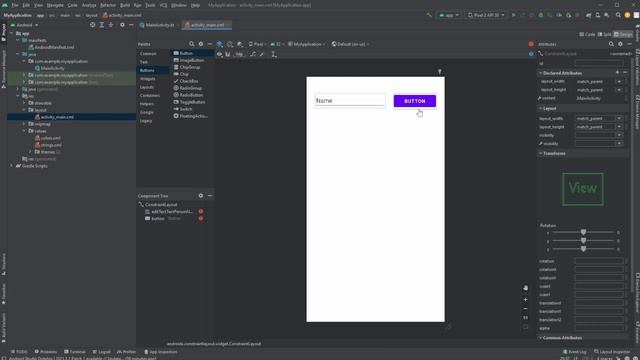
Task: Click the green Run app icon
Action: pyautogui.click(x=513, y=15)
